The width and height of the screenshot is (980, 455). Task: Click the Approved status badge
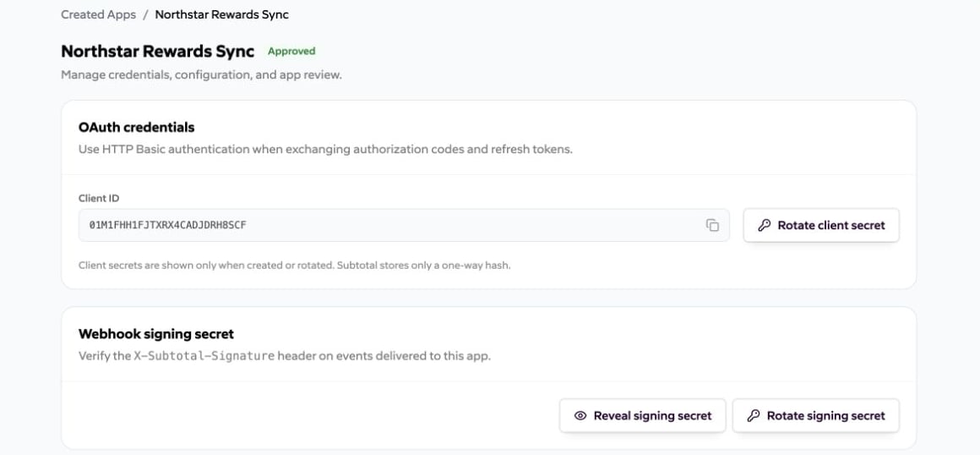coord(291,52)
